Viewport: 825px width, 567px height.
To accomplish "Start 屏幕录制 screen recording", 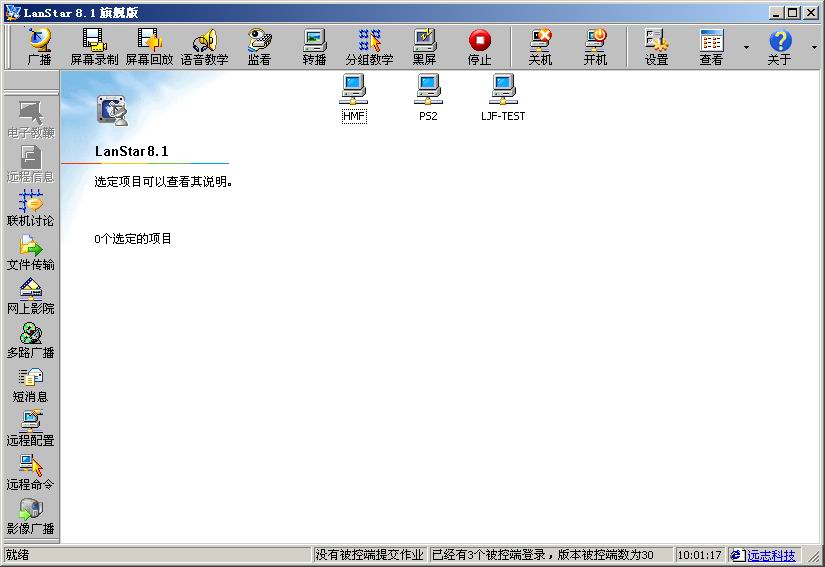I will tap(94, 46).
